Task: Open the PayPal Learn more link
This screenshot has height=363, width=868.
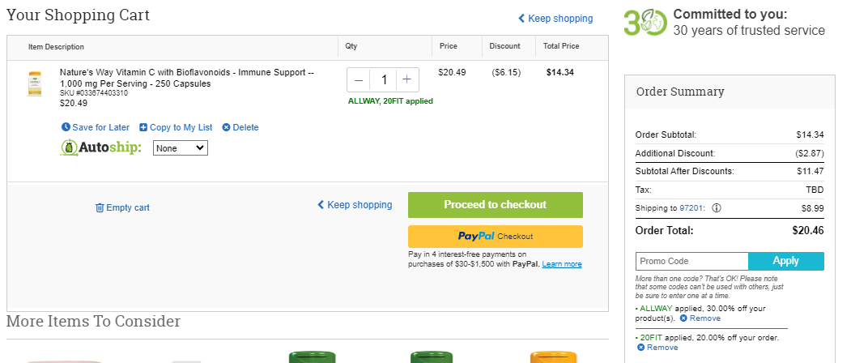Action: coord(562,264)
